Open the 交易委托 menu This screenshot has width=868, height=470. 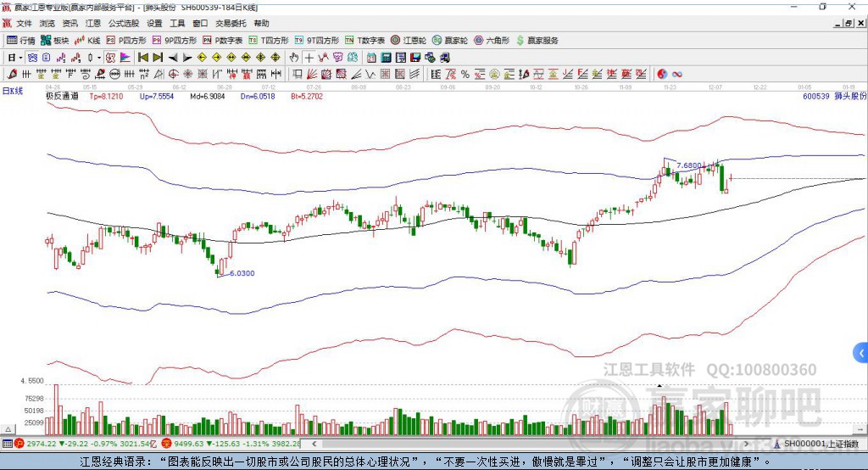pyautogui.click(x=231, y=23)
